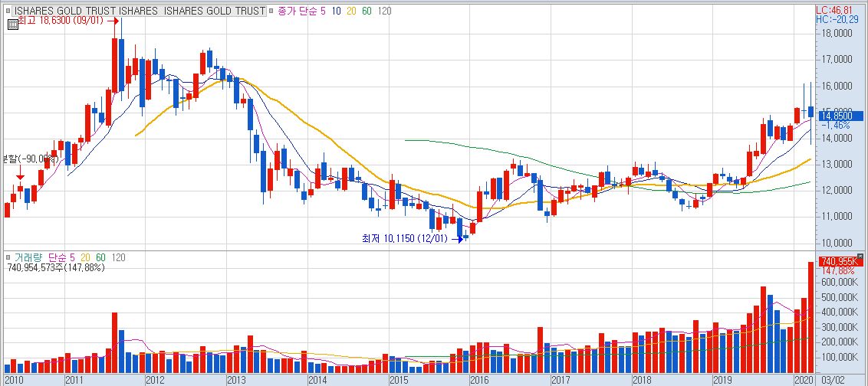The image size is (868, 386).
Task: Click the 거래량 volume indicator label
Action: (28, 257)
